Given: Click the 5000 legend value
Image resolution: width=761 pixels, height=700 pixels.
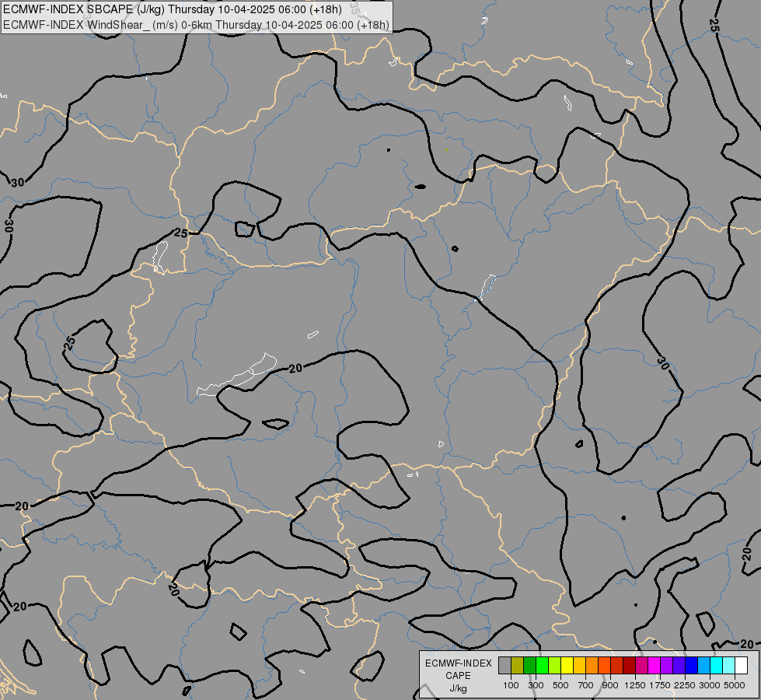Looking at the screenshot, I should [x=735, y=685].
